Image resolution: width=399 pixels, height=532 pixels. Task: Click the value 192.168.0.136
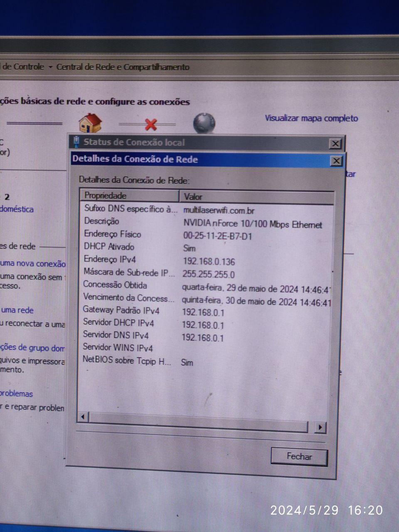point(209,261)
